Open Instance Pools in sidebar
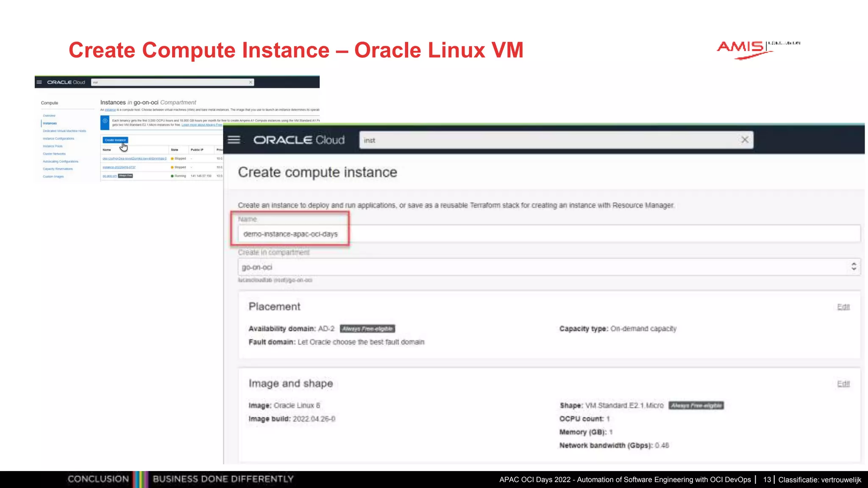This screenshot has width=868, height=488. pos(53,146)
